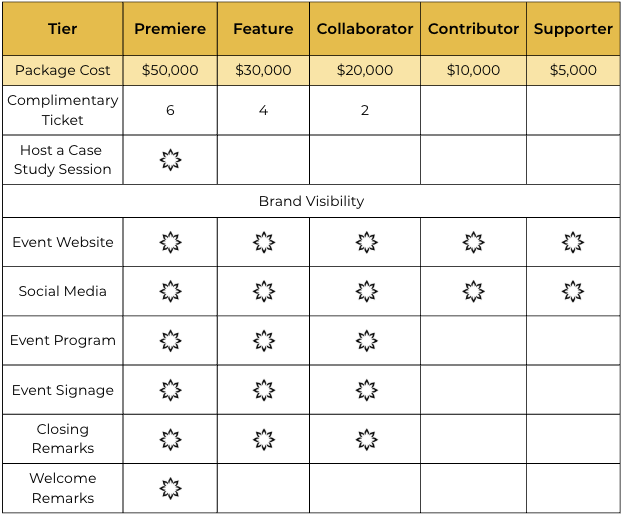Click the Collaborator star in Event Program row
622x518 pixels.
(x=367, y=340)
